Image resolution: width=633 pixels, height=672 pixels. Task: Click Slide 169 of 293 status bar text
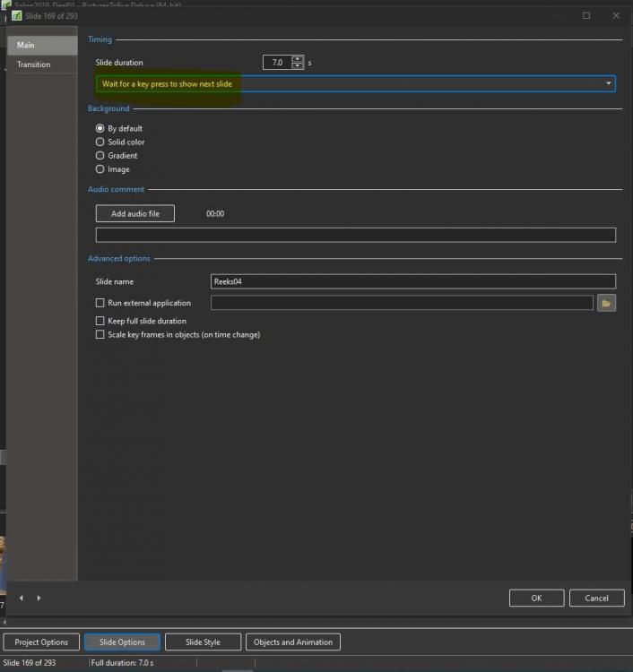pos(30,662)
